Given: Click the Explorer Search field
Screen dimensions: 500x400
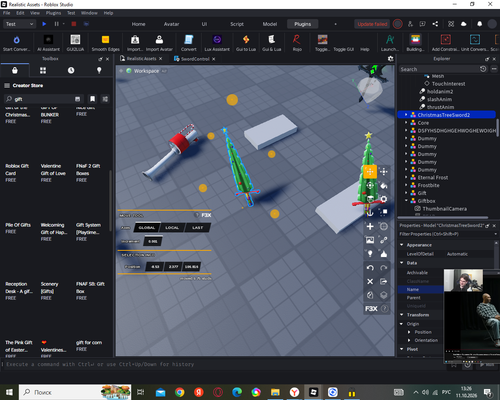Looking at the screenshot, I should coord(439,69).
